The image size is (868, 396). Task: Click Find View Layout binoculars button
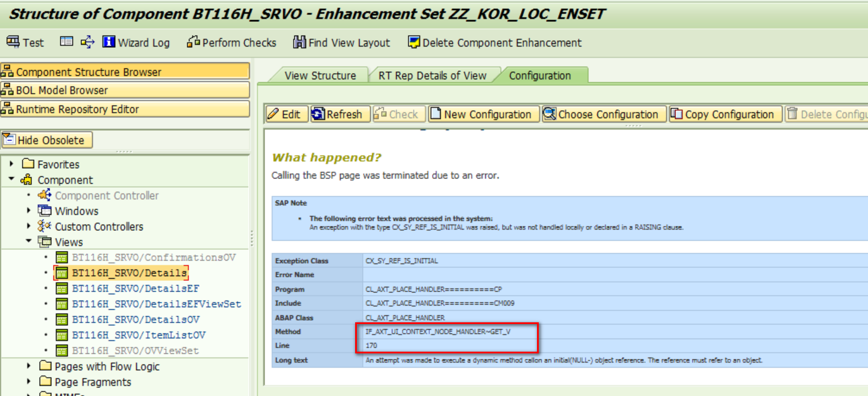click(341, 43)
